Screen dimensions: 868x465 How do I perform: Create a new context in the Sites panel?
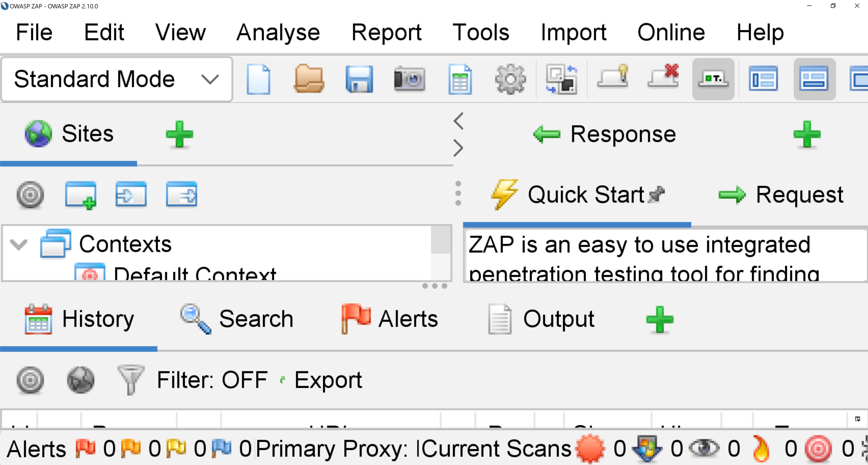pyautogui.click(x=80, y=194)
